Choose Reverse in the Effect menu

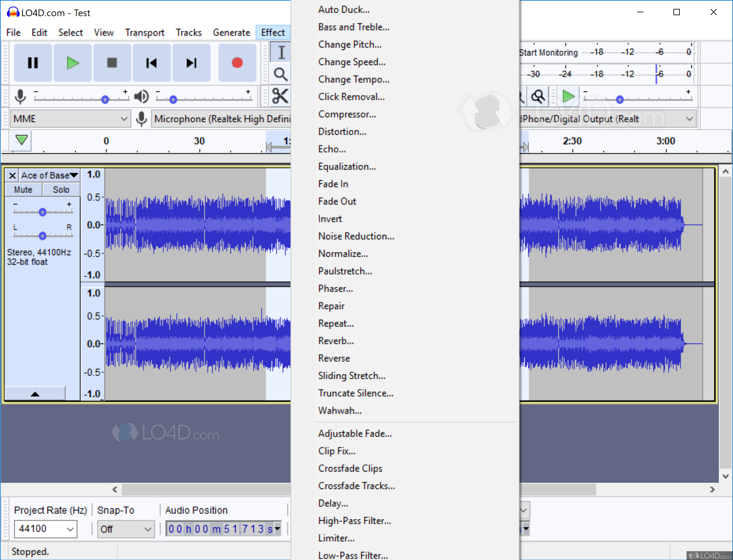(334, 358)
